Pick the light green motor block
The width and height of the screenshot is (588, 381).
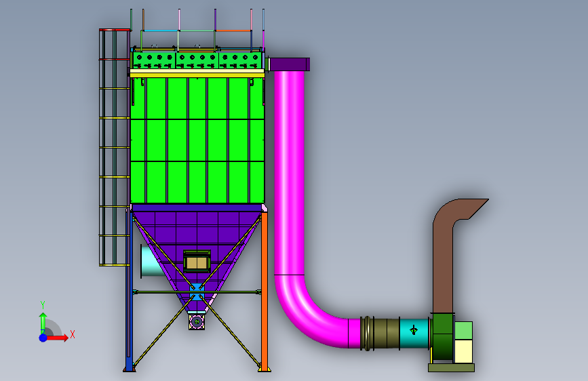coord(463,330)
